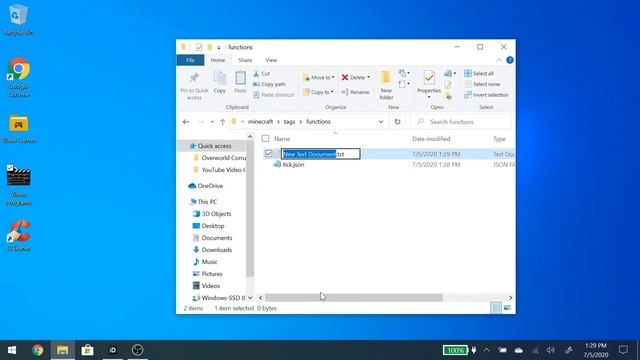Click the red Delete button

[x=353, y=77]
